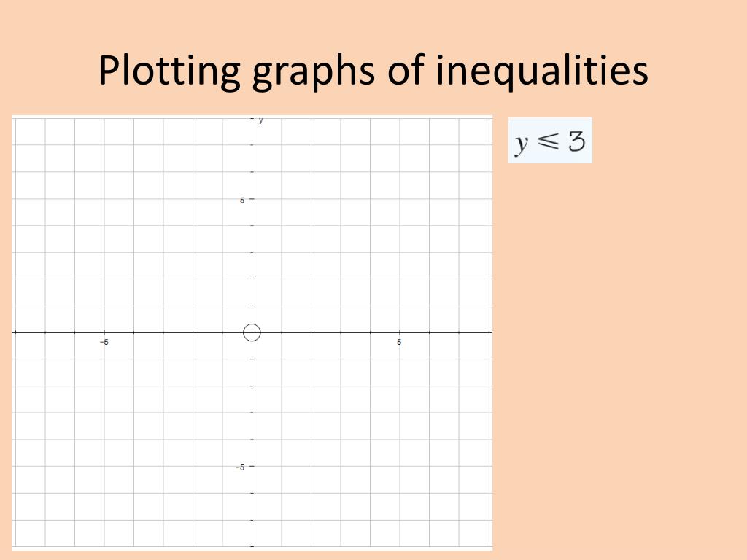The height and width of the screenshot is (560, 747).
Task: Select the "5" label on the y-axis
Action: pos(242,200)
